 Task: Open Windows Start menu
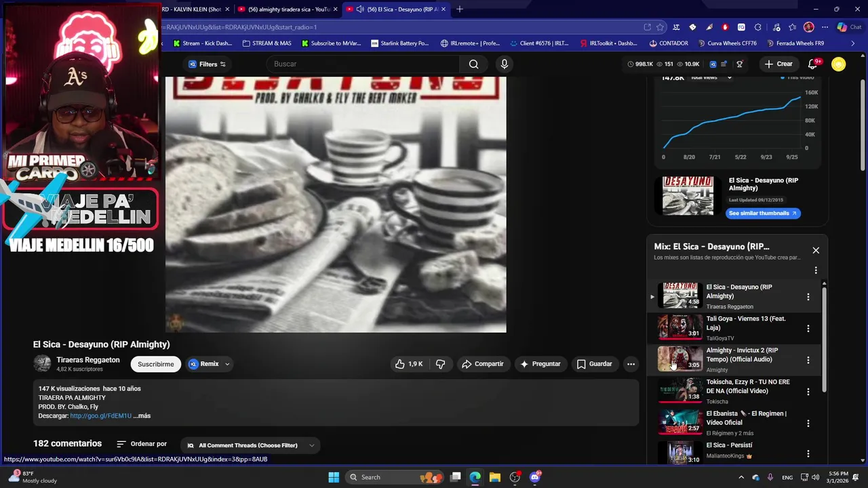[x=334, y=477]
